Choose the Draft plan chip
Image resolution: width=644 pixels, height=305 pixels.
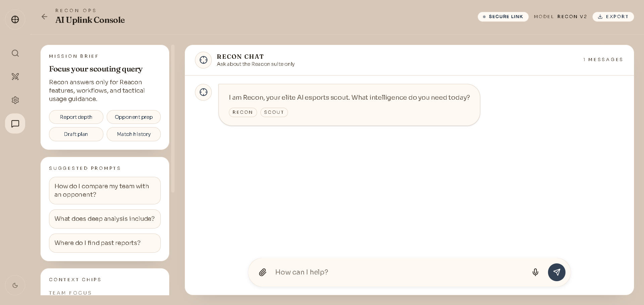point(76,134)
